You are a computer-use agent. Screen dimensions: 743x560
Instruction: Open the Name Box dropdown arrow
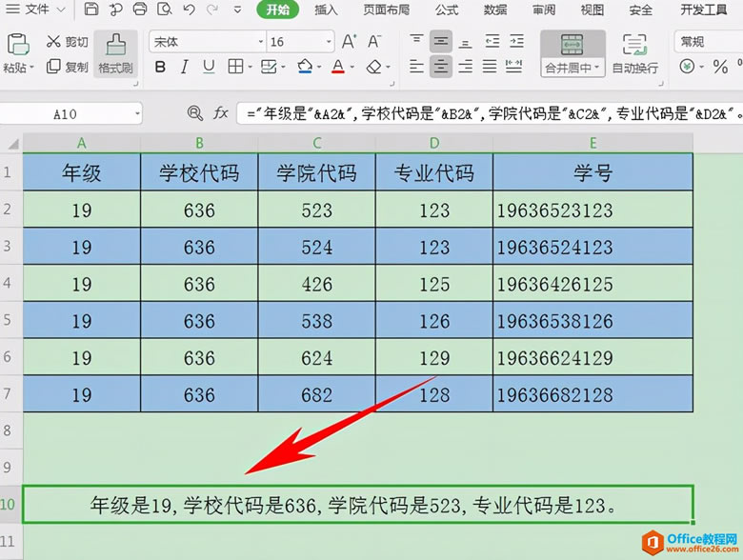pos(137,113)
